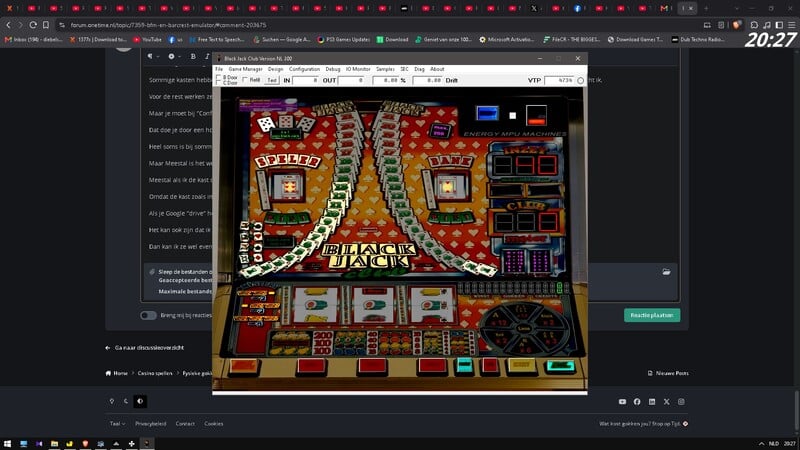Click the round indicator next to VTP

(x=580, y=81)
